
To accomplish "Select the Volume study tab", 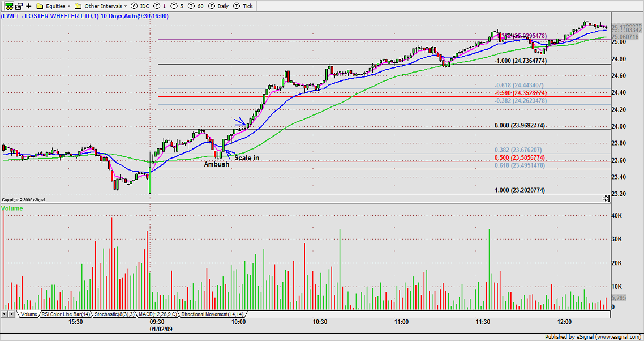I will (29, 314).
